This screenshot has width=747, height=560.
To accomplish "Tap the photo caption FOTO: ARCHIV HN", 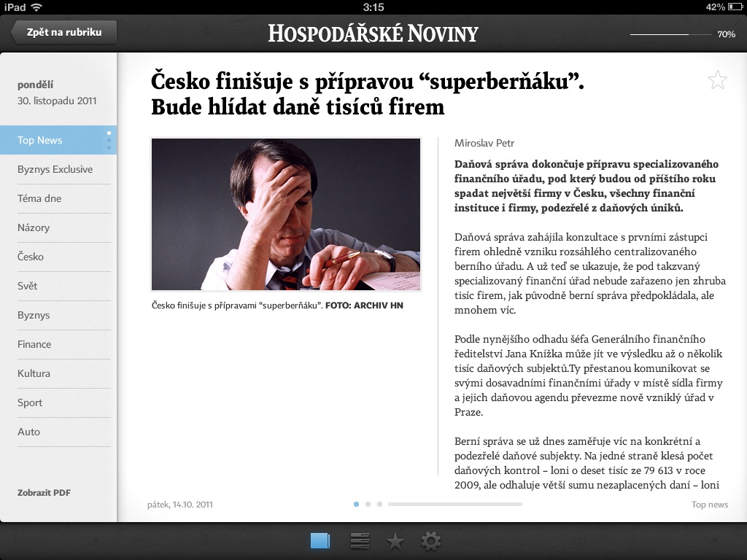I will tap(364, 306).
